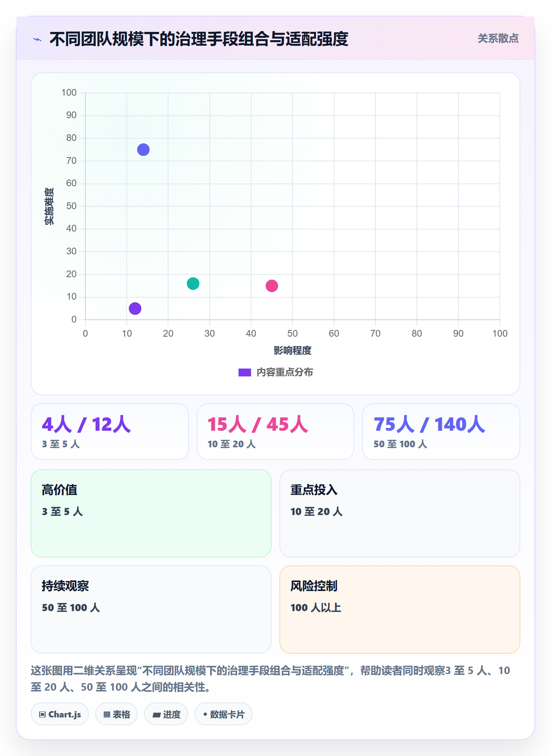Open the 4人 / 12人 stat card

(x=110, y=432)
